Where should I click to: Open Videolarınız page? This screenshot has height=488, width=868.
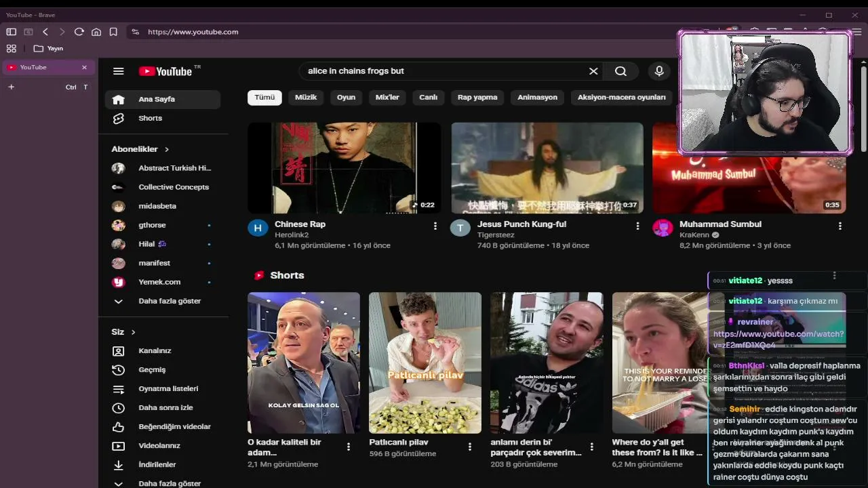click(x=163, y=446)
